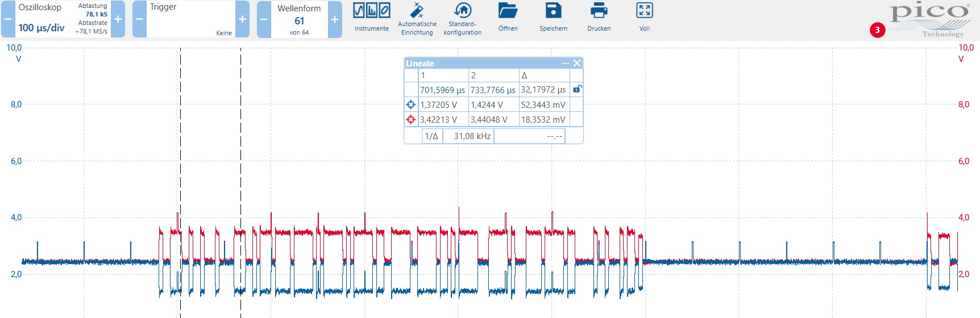980x318 pixels.
Task: Click the Abtastung 78,1 kS readout
Action: [x=93, y=10]
